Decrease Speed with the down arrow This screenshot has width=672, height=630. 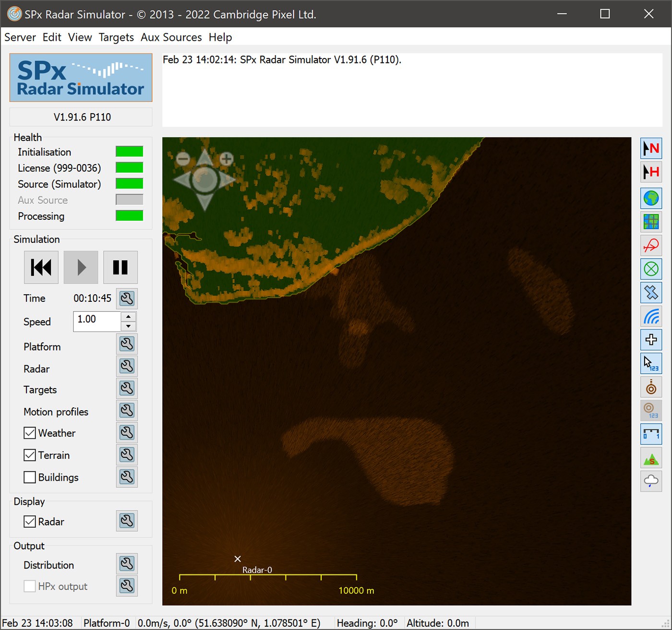click(x=128, y=326)
